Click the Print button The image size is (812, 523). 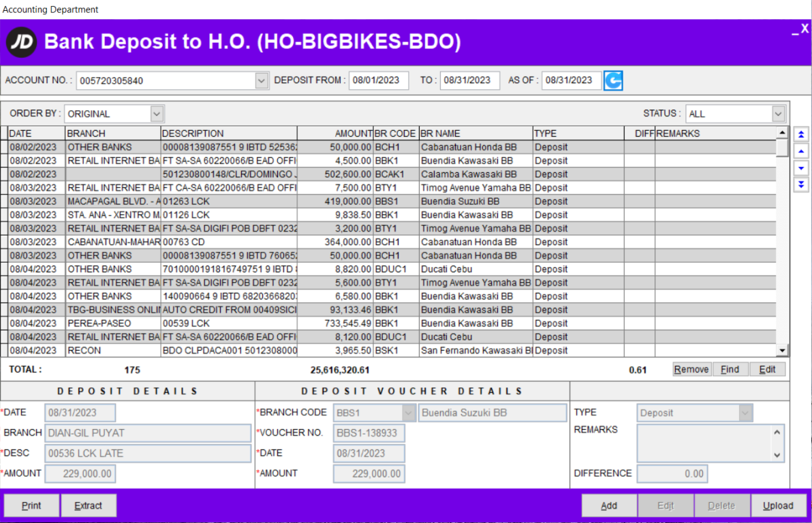(31, 505)
